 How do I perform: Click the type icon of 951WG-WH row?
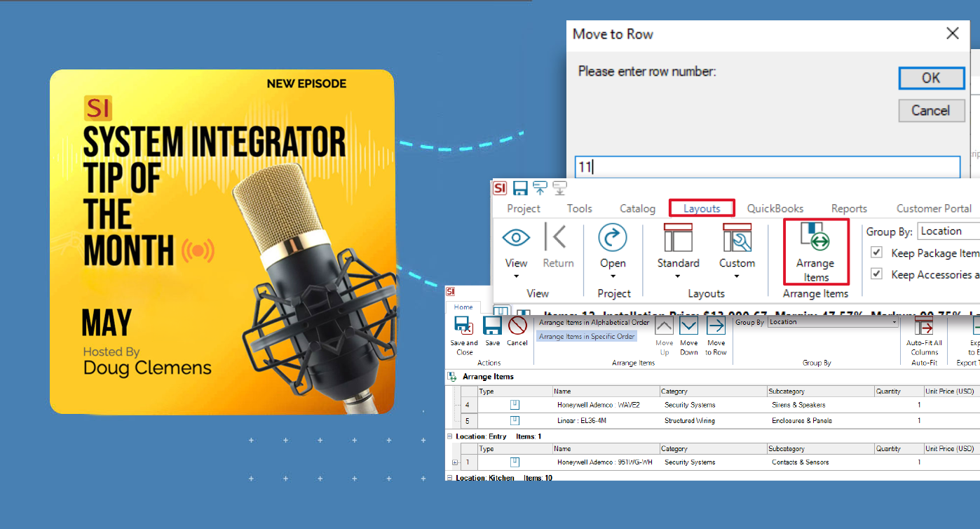(x=515, y=462)
